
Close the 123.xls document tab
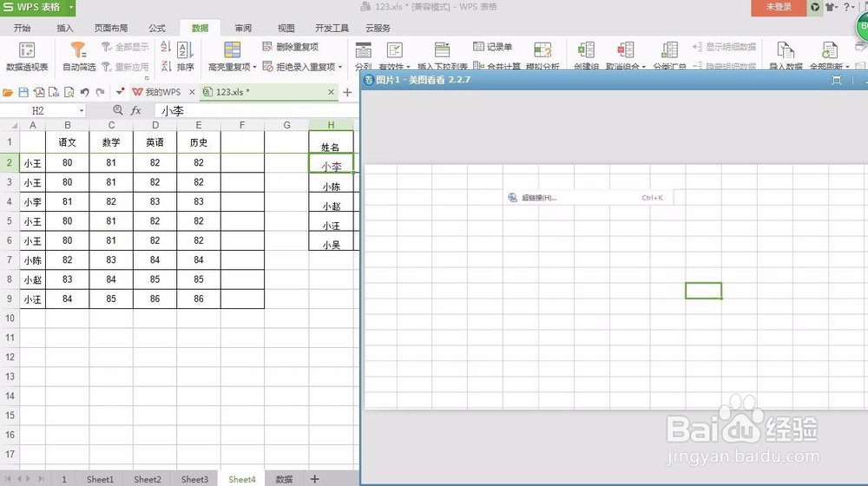click(331, 92)
